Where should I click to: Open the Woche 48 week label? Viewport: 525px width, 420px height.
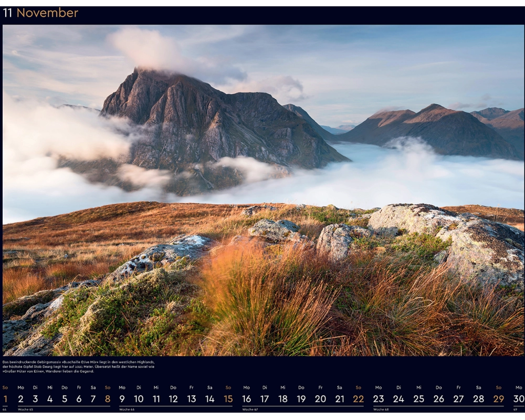coord(382,409)
